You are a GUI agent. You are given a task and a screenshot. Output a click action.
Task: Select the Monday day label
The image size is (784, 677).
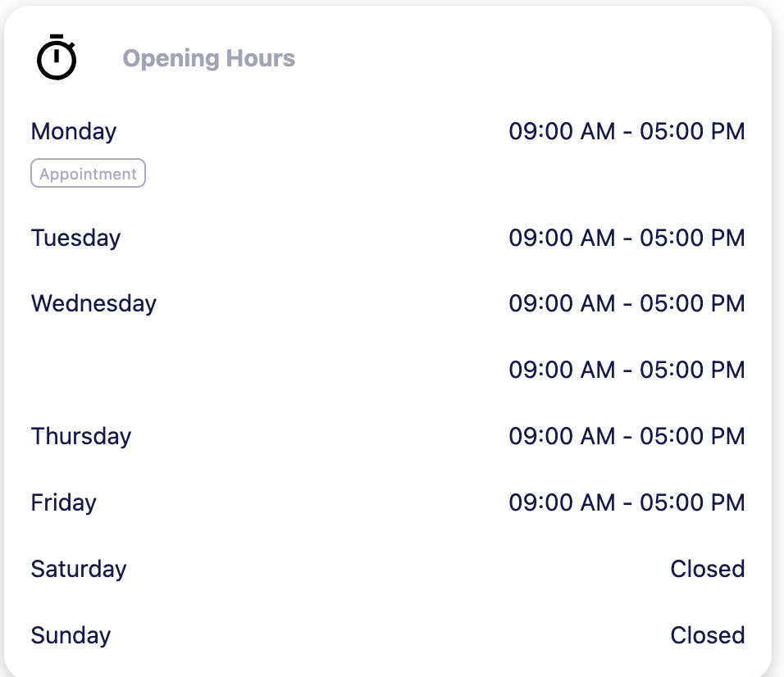click(74, 131)
